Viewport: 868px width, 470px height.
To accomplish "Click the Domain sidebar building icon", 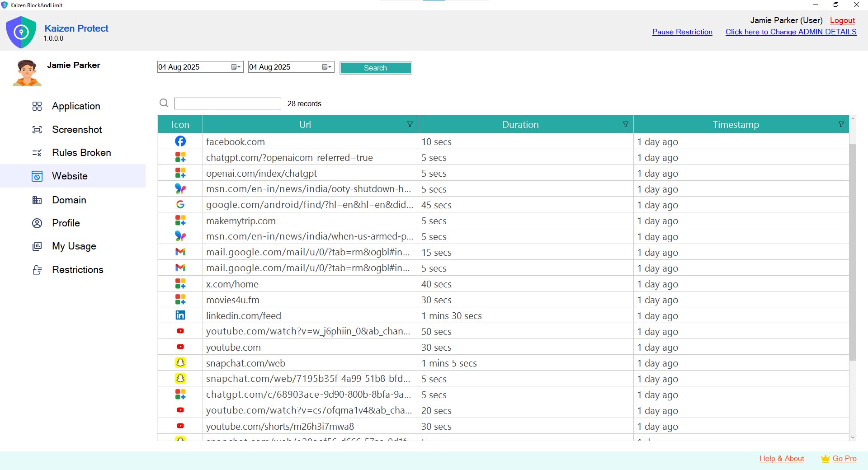I will pyautogui.click(x=37, y=200).
